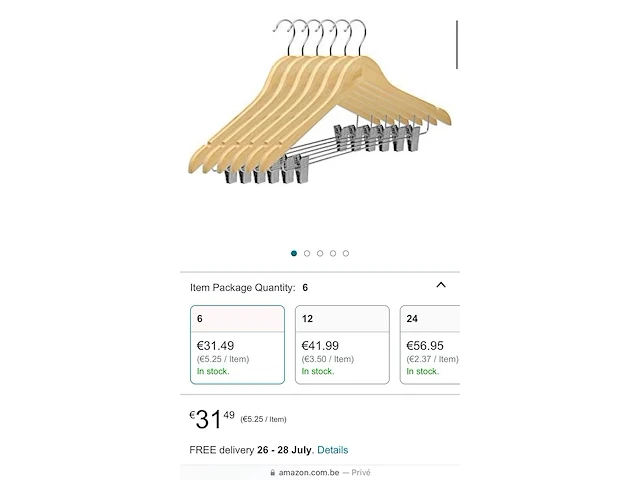The width and height of the screenshot is (640, 480).
Task: Go to the second image carousel dot
Action: [307, 253]
